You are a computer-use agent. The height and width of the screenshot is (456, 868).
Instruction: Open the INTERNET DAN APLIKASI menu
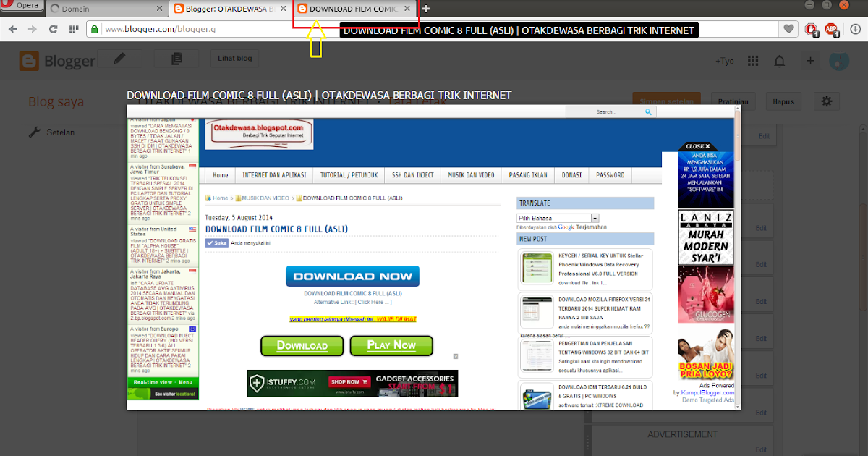(x=274, y=175)
